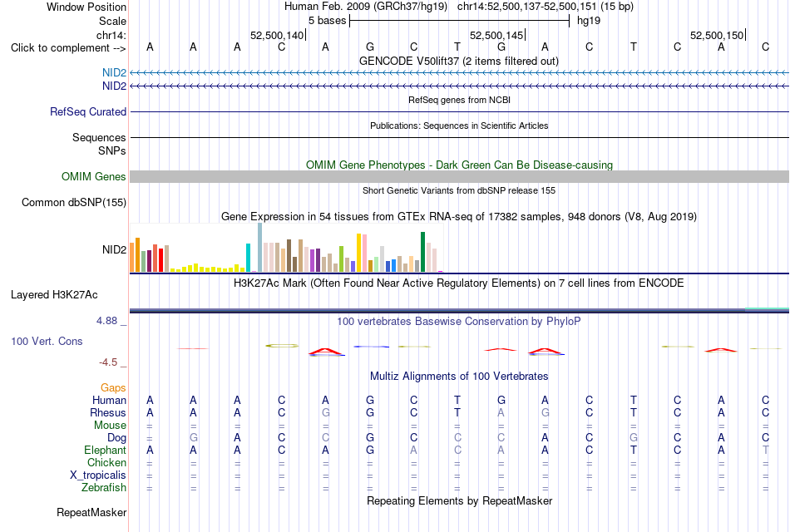Select the Rhesus species row label
Image resolution: width=790 pixels, height=532 pixels.
pyautogui.click(x=108, y=413)
